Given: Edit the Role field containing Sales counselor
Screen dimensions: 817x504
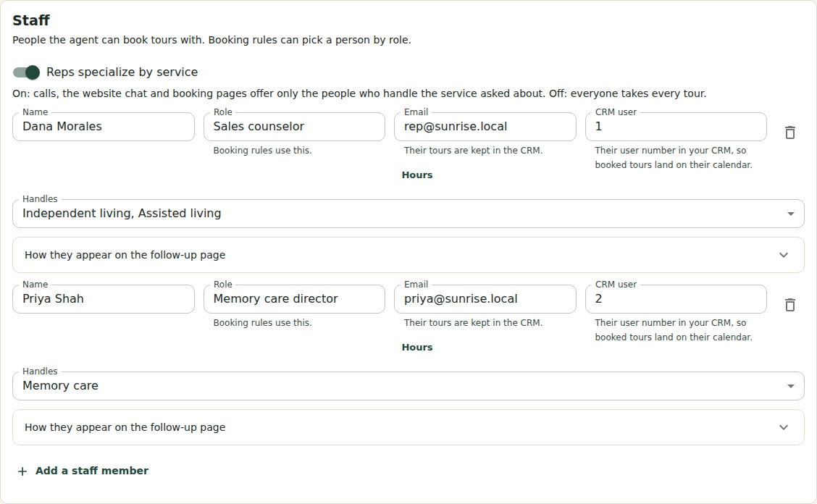Looking at the screenshot, I should pyautogui.click(x=294, y=127).
